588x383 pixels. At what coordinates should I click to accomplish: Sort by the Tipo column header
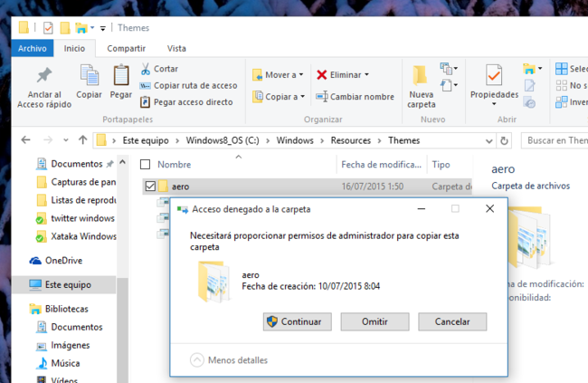click(441, 165)
